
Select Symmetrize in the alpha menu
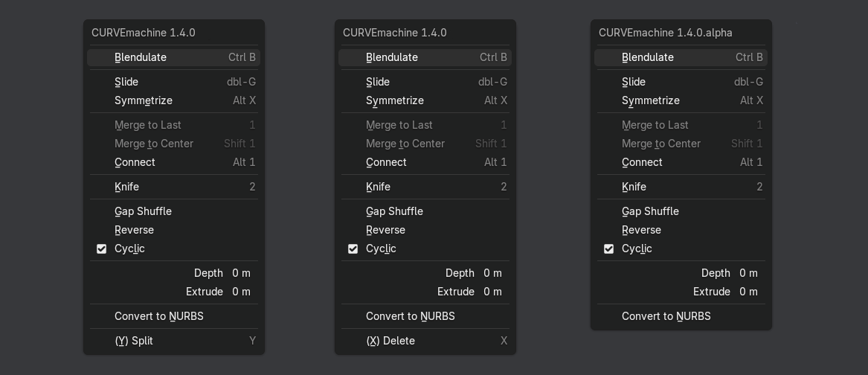click(x=681, y=100)
